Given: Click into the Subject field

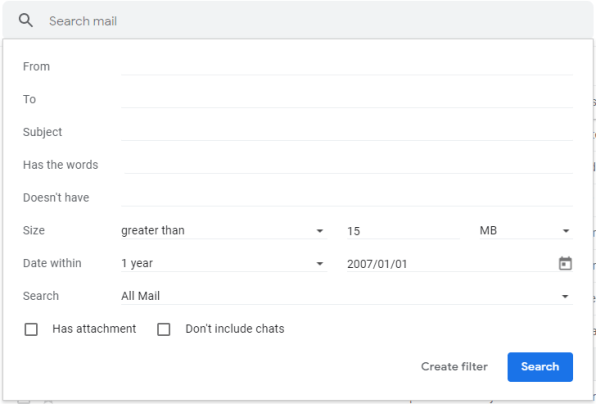Looking at the screenshot, I should point(347,132).
